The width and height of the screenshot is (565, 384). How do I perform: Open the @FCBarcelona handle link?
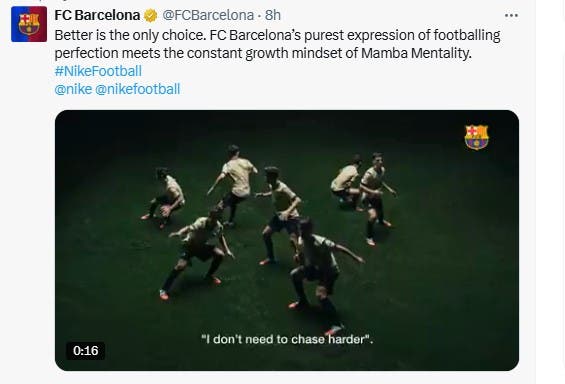pos(208,15)
